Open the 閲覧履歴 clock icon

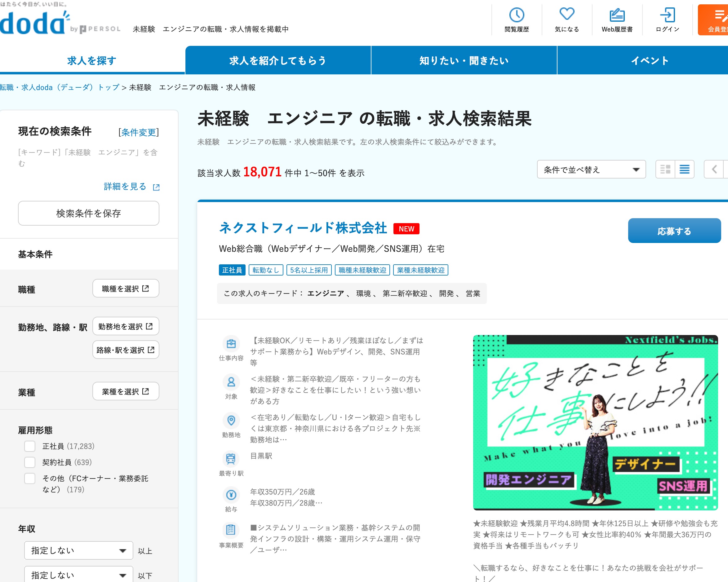pyautogui.click(x=516, y=15)
